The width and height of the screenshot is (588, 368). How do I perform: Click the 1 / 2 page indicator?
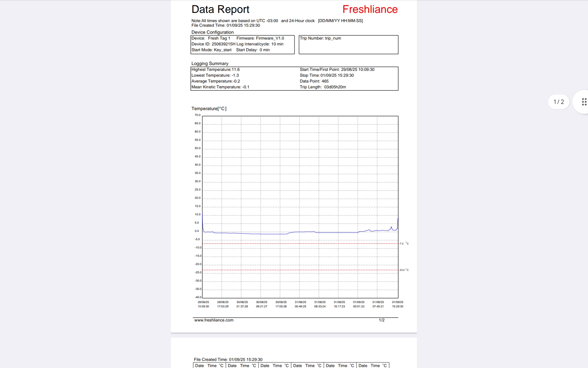(559, 102)
